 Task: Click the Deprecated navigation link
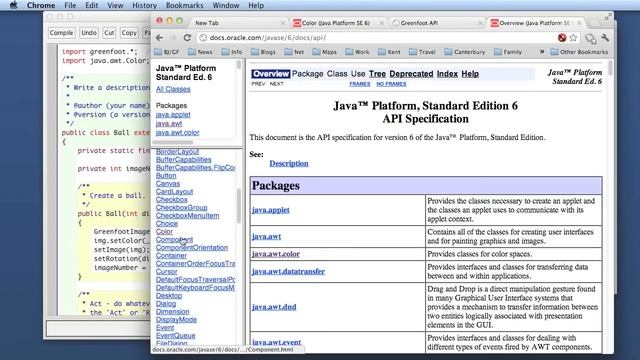pyautogui.click(x=411, y=74)
